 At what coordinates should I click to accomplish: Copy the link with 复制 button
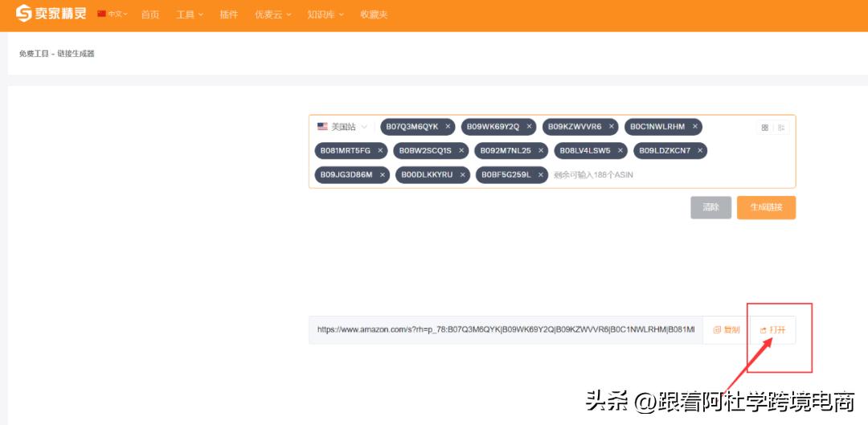pos(726,330)
